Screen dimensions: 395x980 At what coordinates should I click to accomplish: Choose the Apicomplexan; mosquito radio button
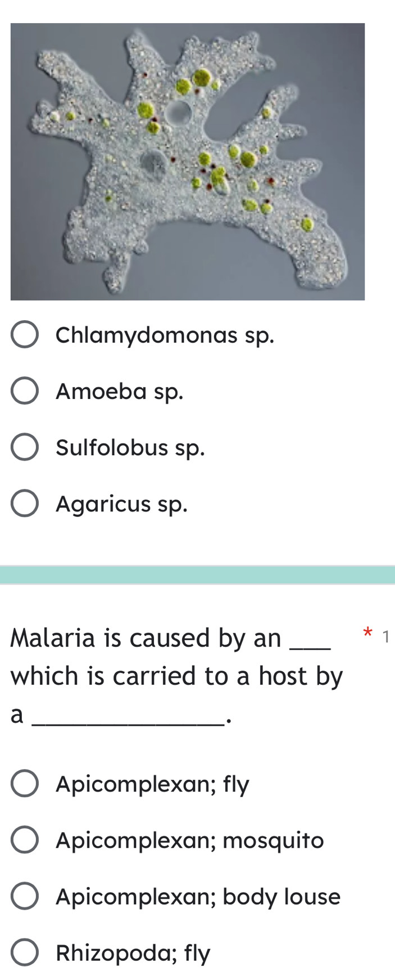pos(25,840)
